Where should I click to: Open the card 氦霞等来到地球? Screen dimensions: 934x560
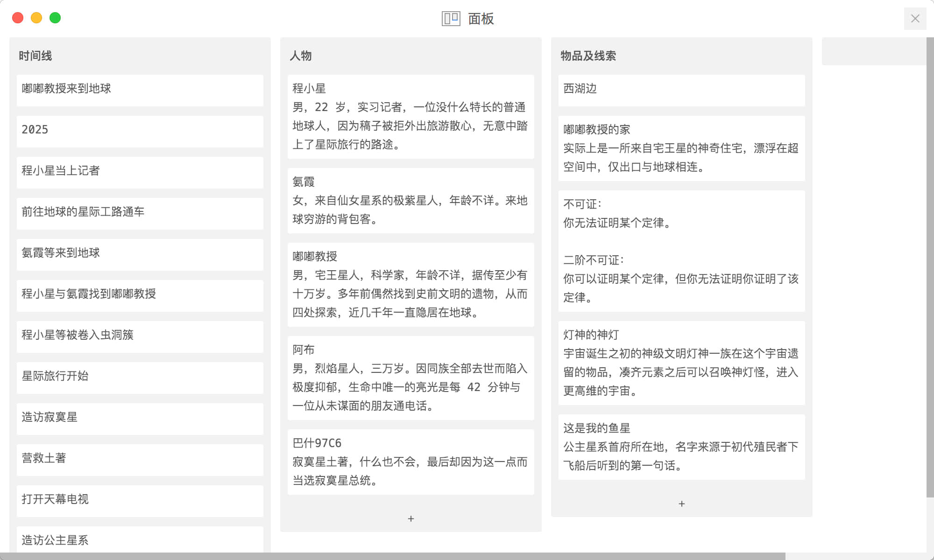140,255
